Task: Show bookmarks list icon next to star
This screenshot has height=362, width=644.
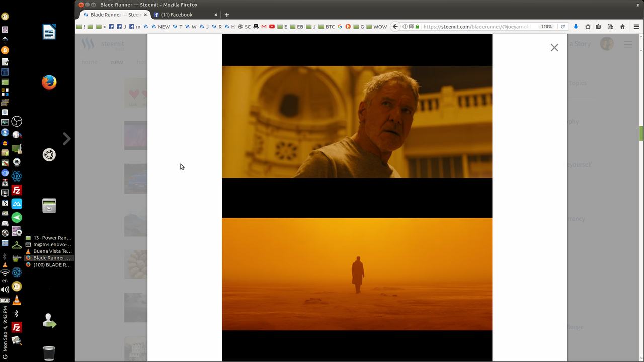Action: pos(598,26)
